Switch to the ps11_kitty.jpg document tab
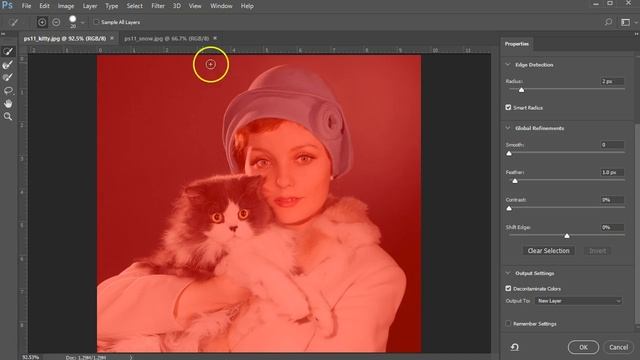Image resolution: width=640 pixels, height=360 pixels. click(x=64, y=38)
